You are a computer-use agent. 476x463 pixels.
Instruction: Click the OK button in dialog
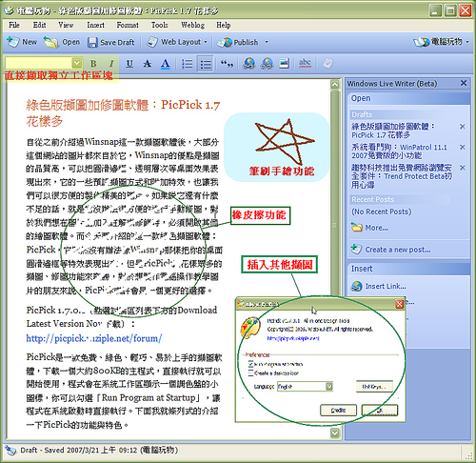[x=380, y=410]
